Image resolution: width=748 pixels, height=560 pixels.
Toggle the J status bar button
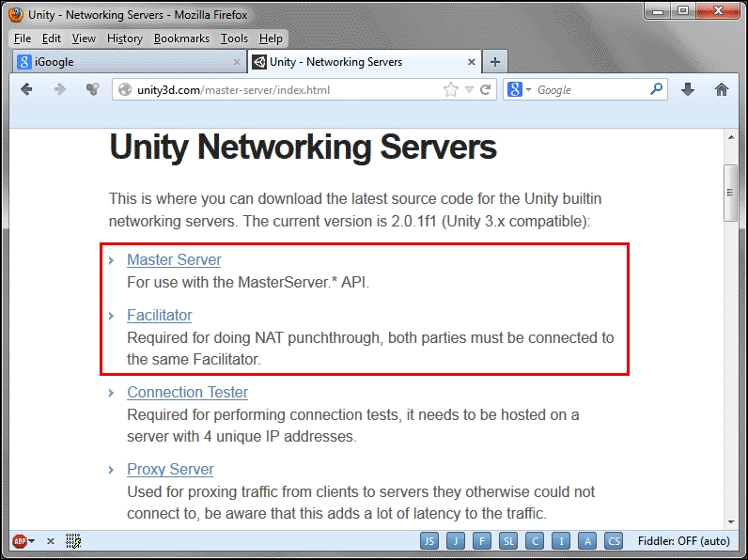point(456,541)
